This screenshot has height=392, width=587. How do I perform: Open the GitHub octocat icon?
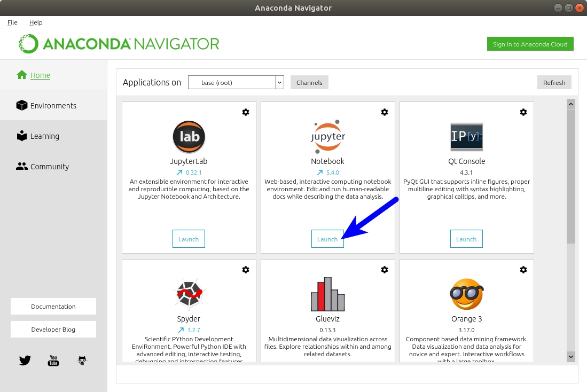(82, 360)
